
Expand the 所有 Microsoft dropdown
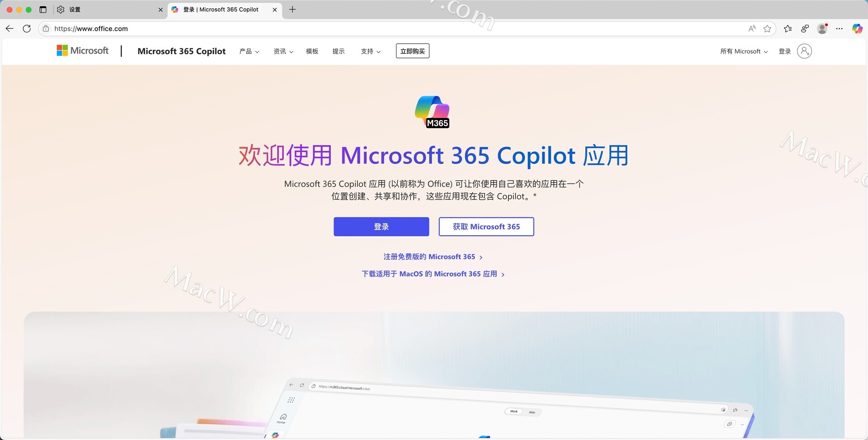tap(744, 51)
